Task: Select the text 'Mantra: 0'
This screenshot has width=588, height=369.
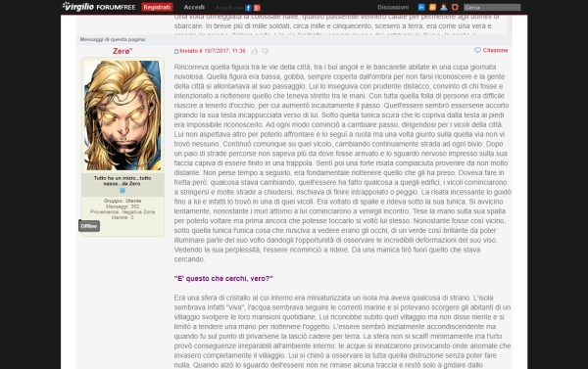Action: (122, 217)
